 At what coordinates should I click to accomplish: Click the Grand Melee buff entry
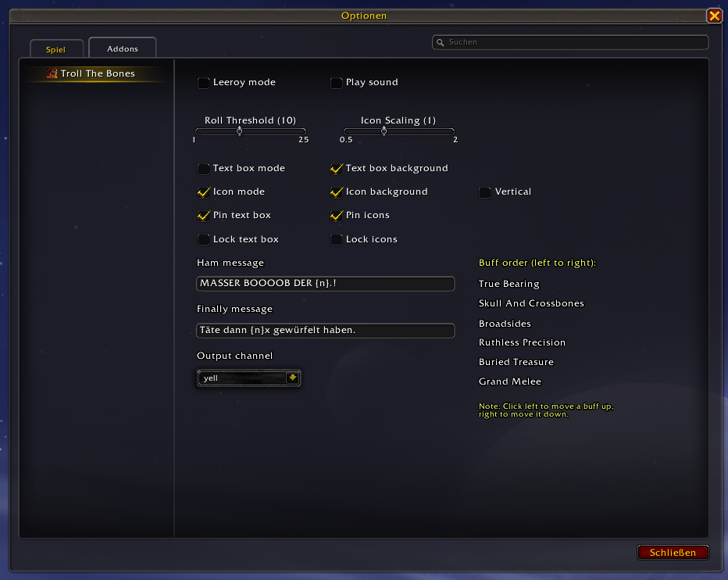[x=509, y=382]
